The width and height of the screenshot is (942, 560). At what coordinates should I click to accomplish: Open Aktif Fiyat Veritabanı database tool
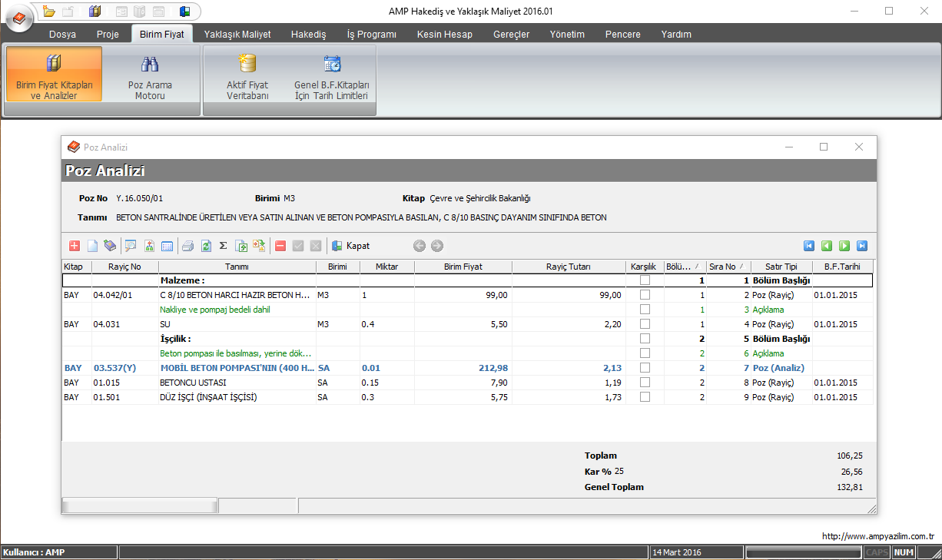pyautogui.click(x=247, y=75)
